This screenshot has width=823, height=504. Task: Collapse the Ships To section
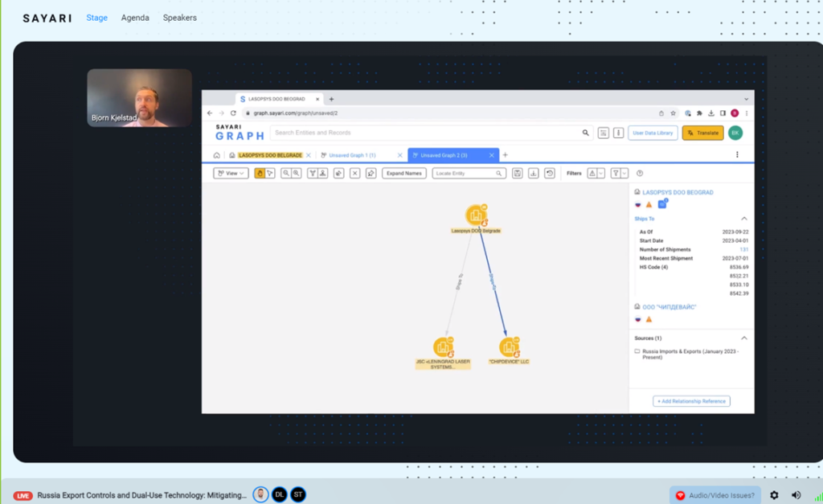pos(743,219)
